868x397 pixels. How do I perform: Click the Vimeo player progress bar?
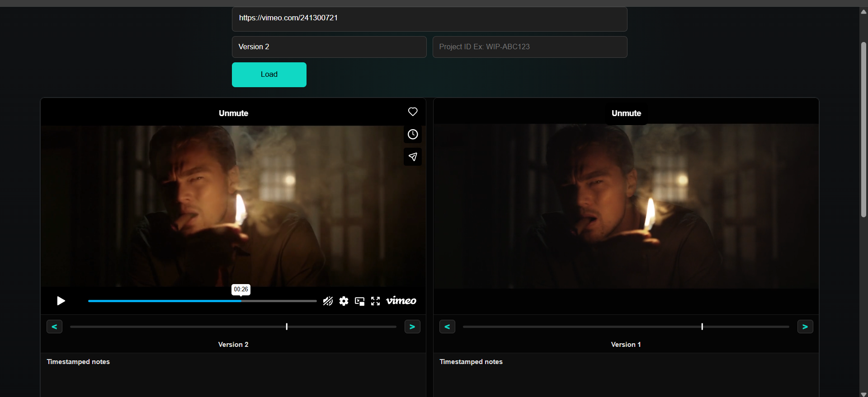click(x=202, y=301)
